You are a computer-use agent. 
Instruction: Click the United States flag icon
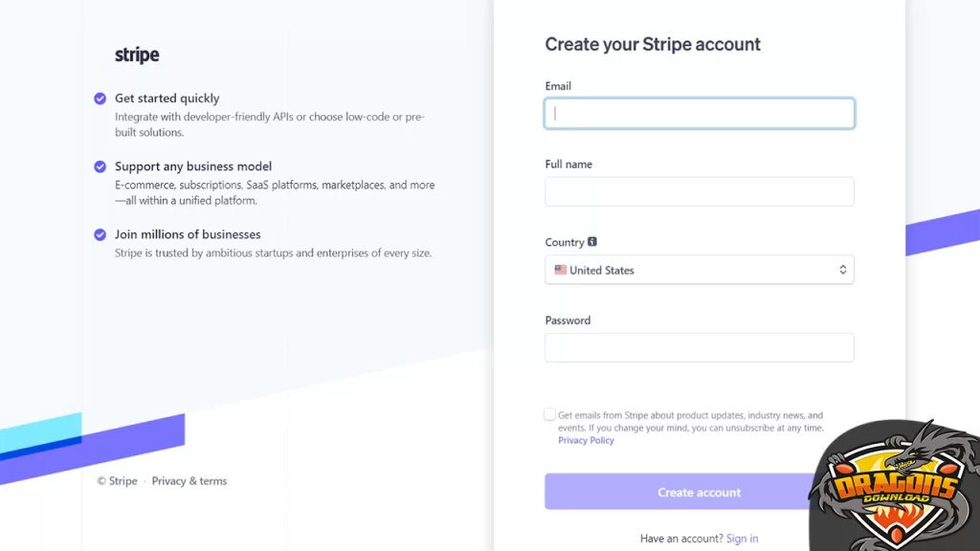coord(560,270)
